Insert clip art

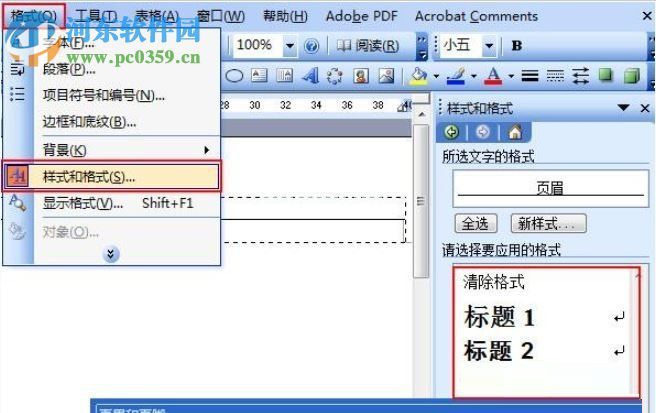[x=361, y=76]
